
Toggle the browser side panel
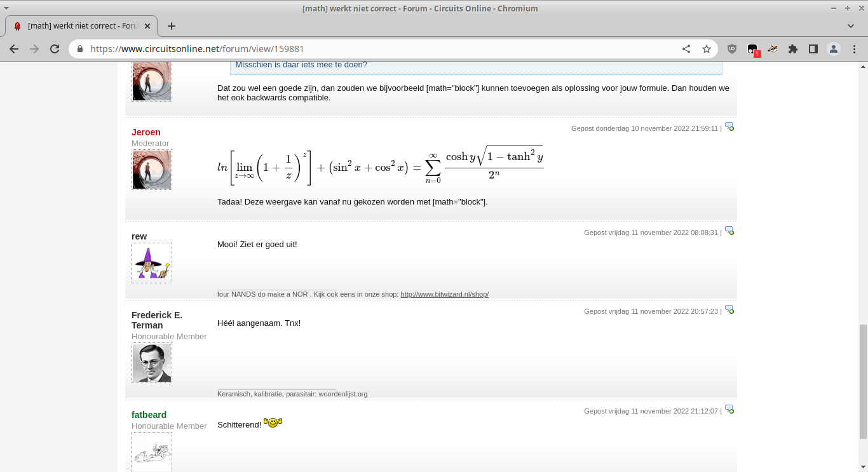coord(813,49)
